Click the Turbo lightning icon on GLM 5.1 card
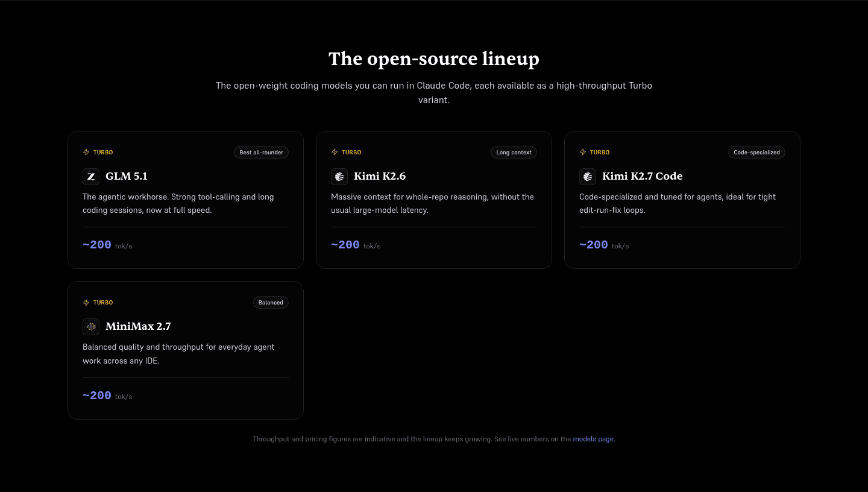This screenshot has height=492, width=868. tap(86, 153)
